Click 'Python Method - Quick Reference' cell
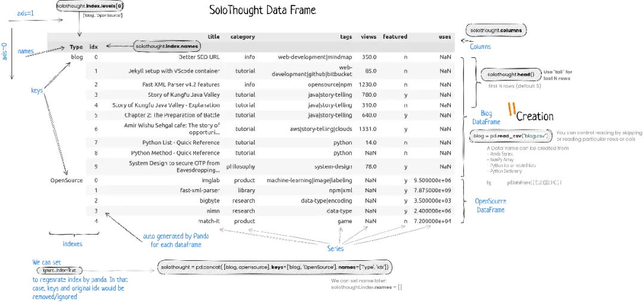 click(175, 153)
